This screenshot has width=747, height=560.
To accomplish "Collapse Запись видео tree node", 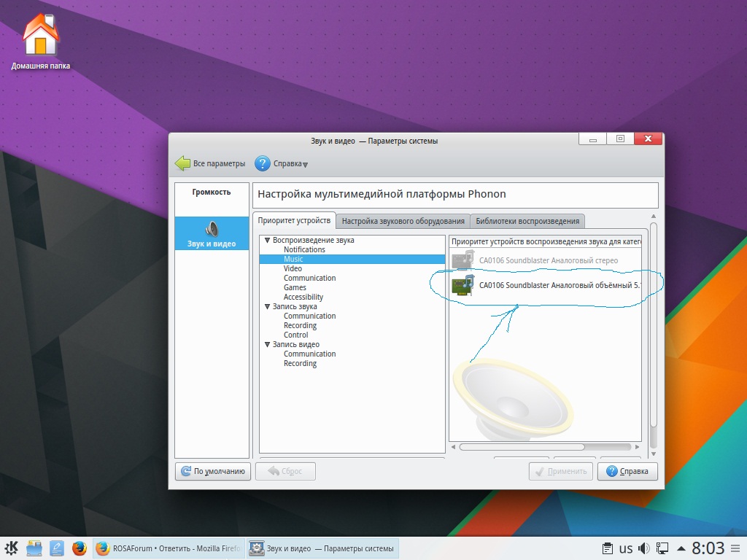I will tap(267, 344).
